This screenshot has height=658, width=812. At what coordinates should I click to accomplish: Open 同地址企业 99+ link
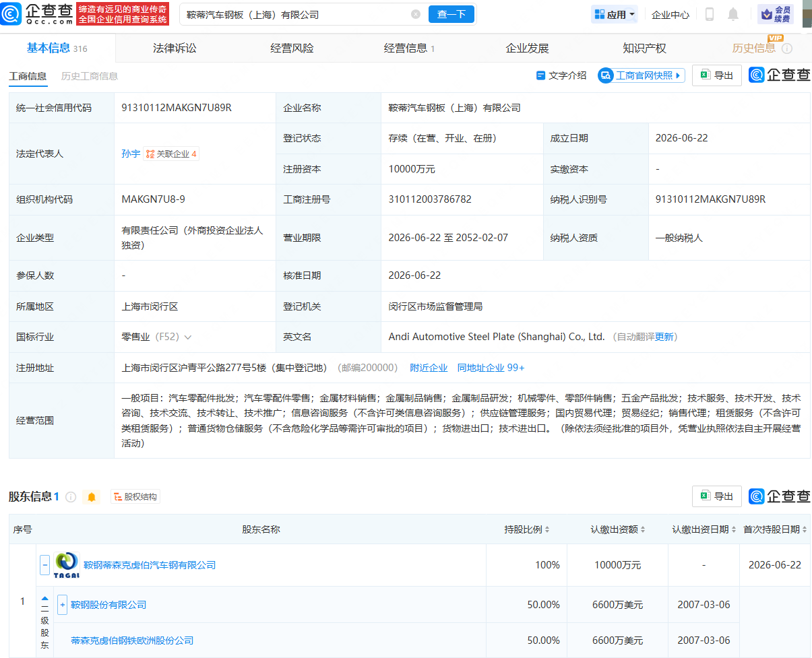491,368
